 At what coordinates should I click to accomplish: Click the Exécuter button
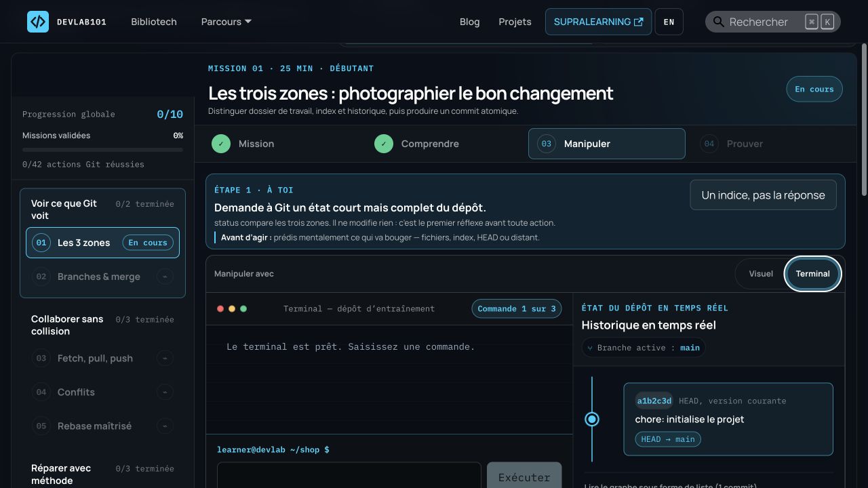pyautogui.click(x=524, y=475)
